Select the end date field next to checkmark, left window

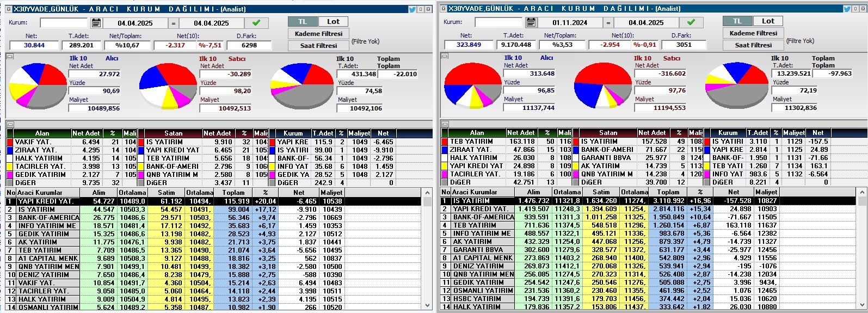click(x=212, y=23)
